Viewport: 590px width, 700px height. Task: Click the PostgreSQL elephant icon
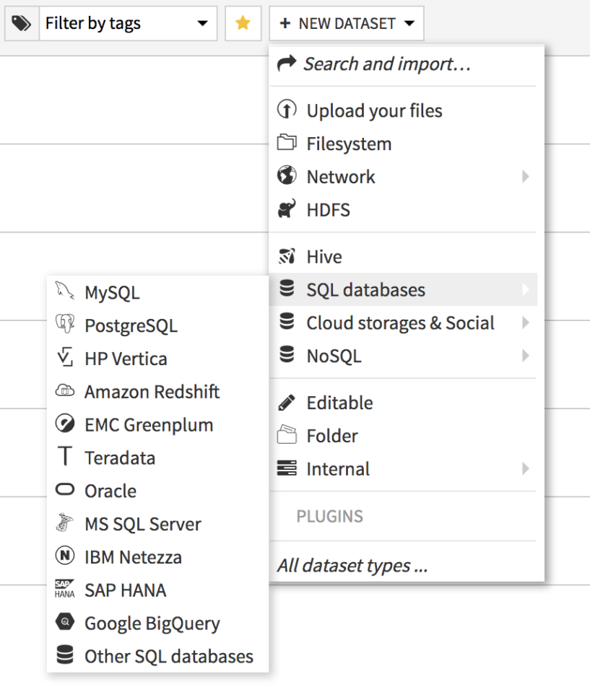pyautogui.click(x=65, y=324)
